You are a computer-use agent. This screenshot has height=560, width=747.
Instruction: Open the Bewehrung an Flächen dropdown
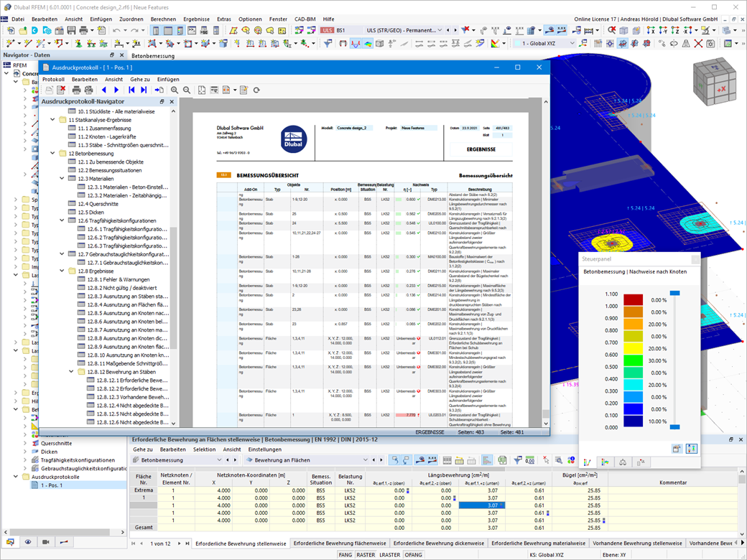[366, 460]
